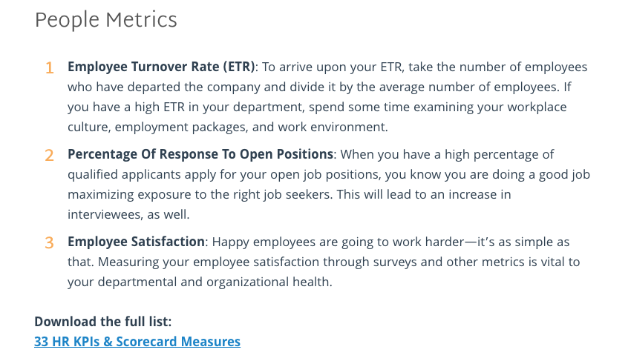Click the Employee Satisfaction bold title

[136, 242]
